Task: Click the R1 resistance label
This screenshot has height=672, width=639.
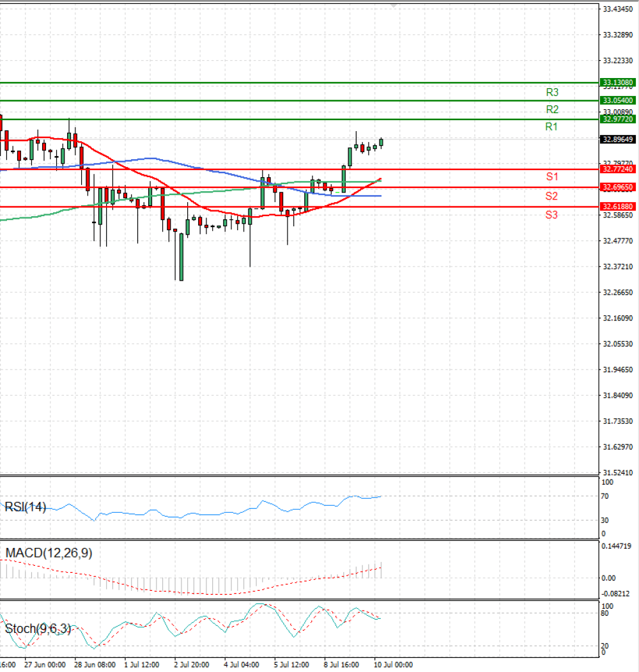Action: tap(551, 127)
